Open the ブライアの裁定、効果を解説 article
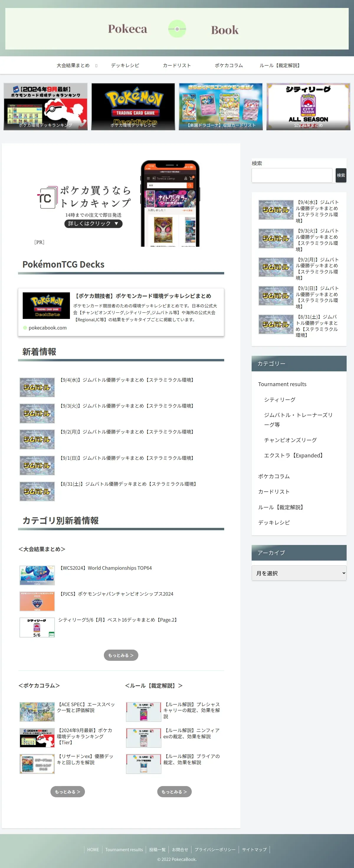 [191, 759]
